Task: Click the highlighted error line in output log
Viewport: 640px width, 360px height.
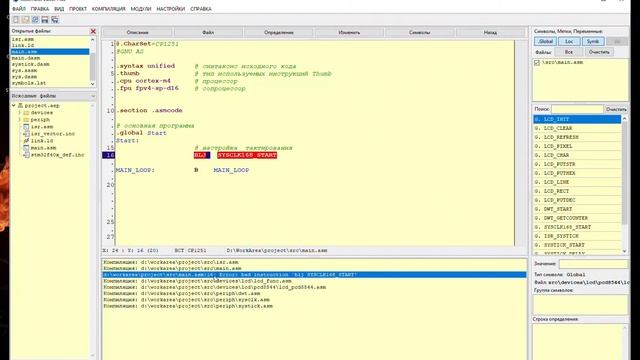Action: tap(314, 275)
